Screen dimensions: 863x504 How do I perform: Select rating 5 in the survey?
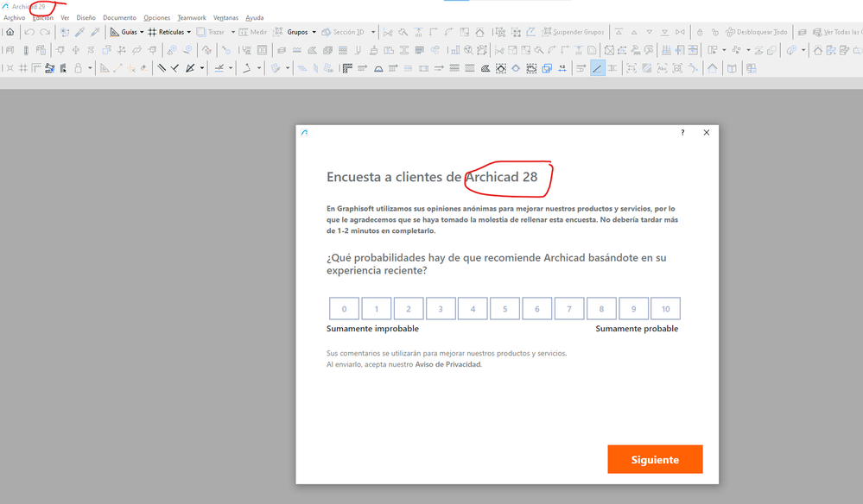click(x=504, y=308)
